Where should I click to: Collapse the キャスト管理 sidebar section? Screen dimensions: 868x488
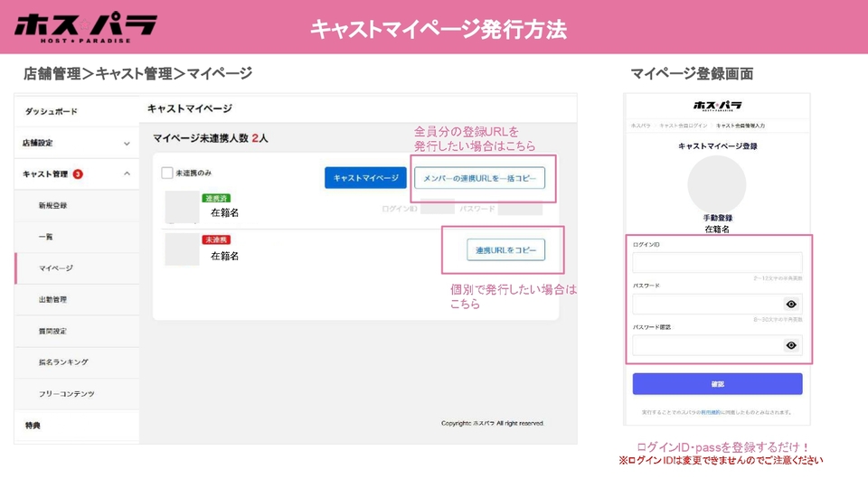pos(126,174)
